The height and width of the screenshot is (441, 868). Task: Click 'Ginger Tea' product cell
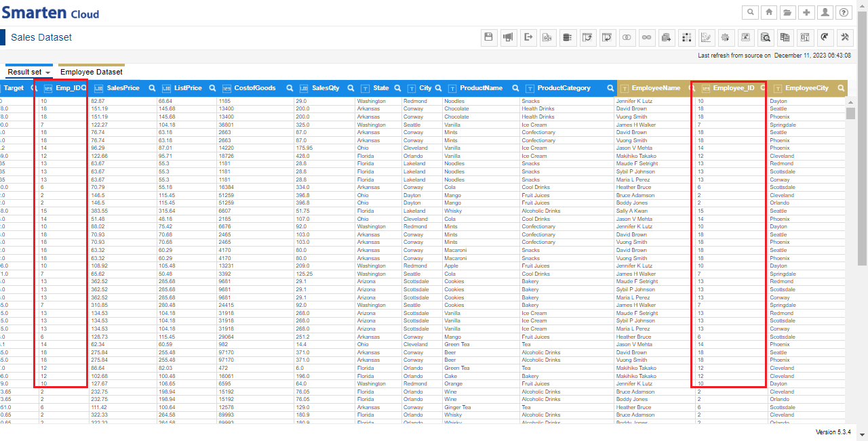pyautogui.click(x=456, y=407)
